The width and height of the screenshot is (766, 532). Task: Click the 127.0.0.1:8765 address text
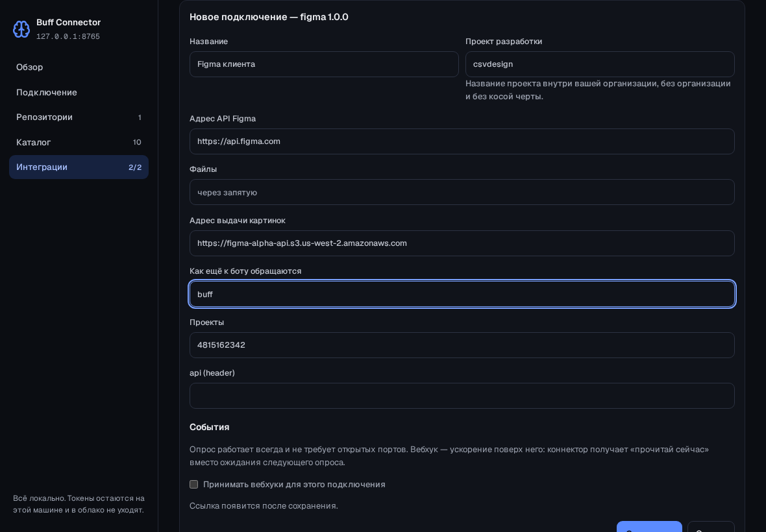coord(68,36)
